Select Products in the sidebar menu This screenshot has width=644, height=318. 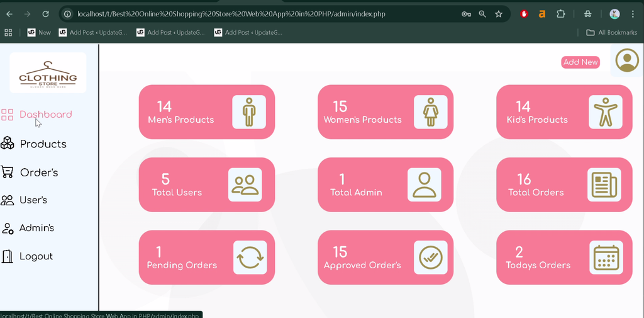point(43,144)
